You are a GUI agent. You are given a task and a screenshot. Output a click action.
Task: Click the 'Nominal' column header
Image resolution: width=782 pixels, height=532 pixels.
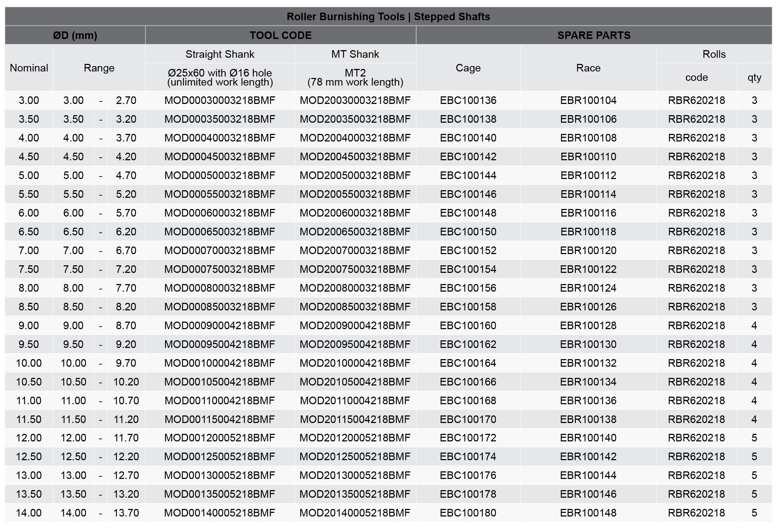(29, 68)
